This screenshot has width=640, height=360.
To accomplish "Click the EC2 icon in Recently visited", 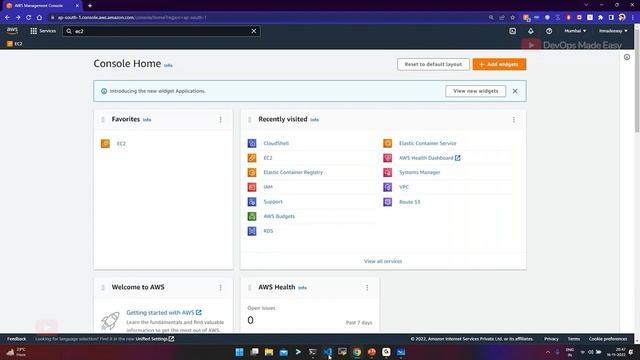I will click(252, 158).
